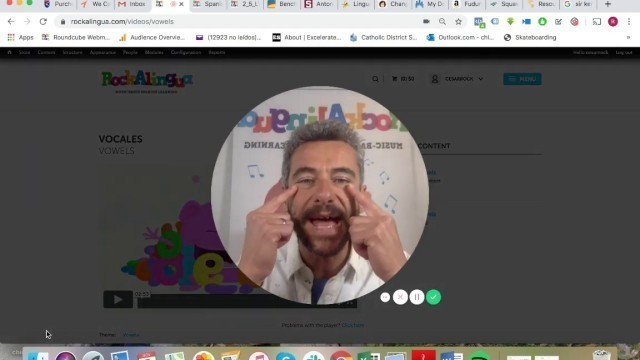Open admin bar Appearance menu

coord(102,53)
